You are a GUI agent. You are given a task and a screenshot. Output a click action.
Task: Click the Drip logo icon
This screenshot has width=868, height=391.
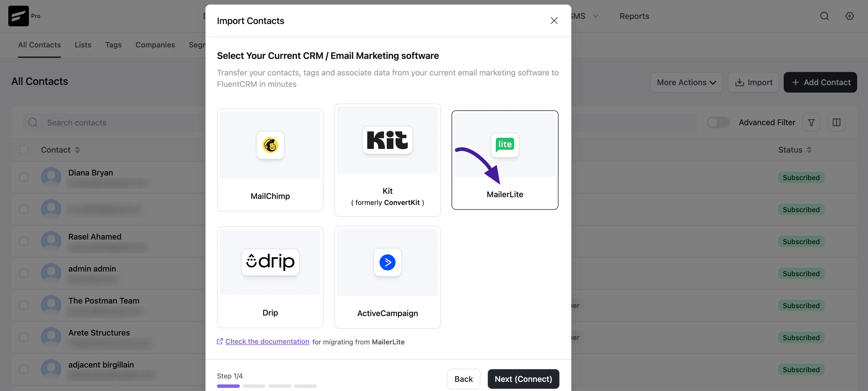[x=270, y=262]
